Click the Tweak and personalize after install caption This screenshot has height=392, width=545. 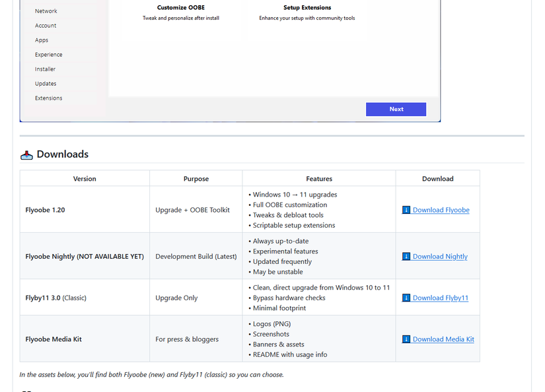click(x=181, y=18)
